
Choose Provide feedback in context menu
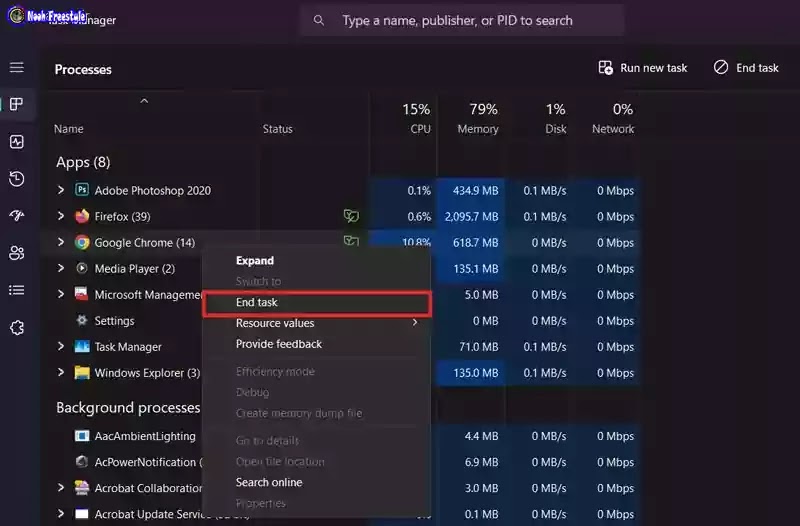(x=316, y=344)
